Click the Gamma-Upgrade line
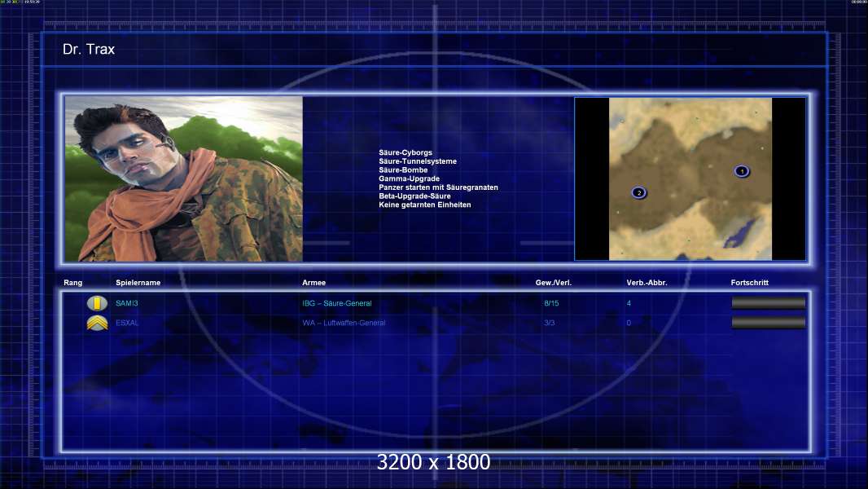Image resolution: width=868 pixels, height=489 pixels. (x=409, y=178)
